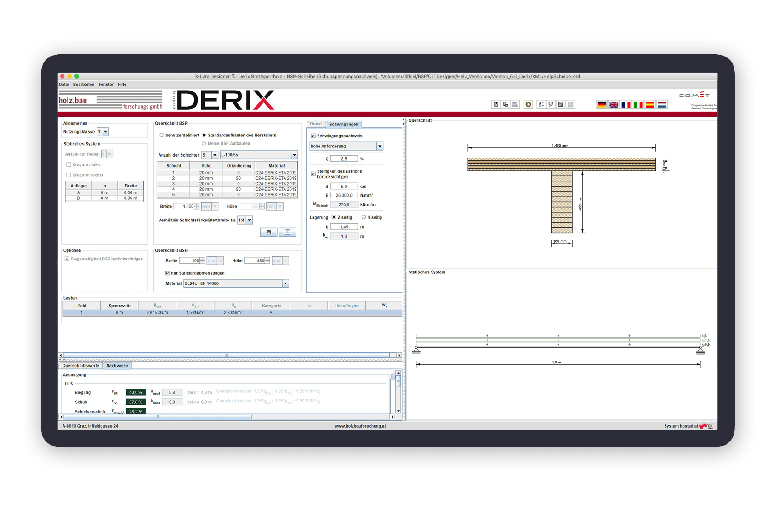Image resolution: width=774 pixels, height=532 pixels.
Task: Visit the www.holzbauforschung.at link
Action: click(360, 426)
